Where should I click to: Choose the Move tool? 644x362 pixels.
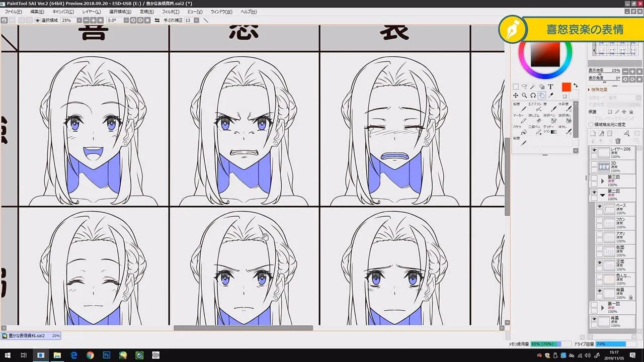tap(516, 96)
